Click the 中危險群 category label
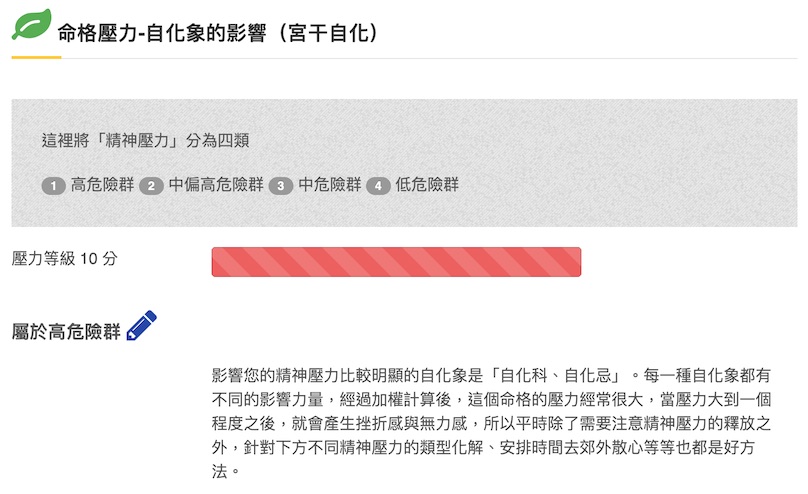Screen dimensions: 808x494 [x=330, y=185]
